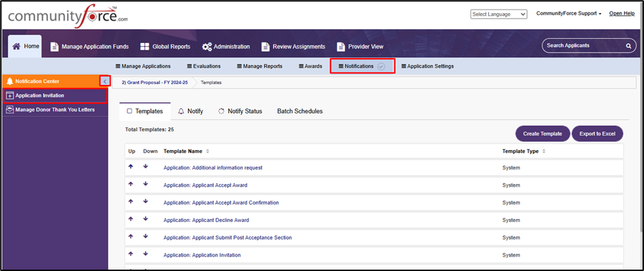Click Total Templates: 25 text

click(x=149, y=129)
